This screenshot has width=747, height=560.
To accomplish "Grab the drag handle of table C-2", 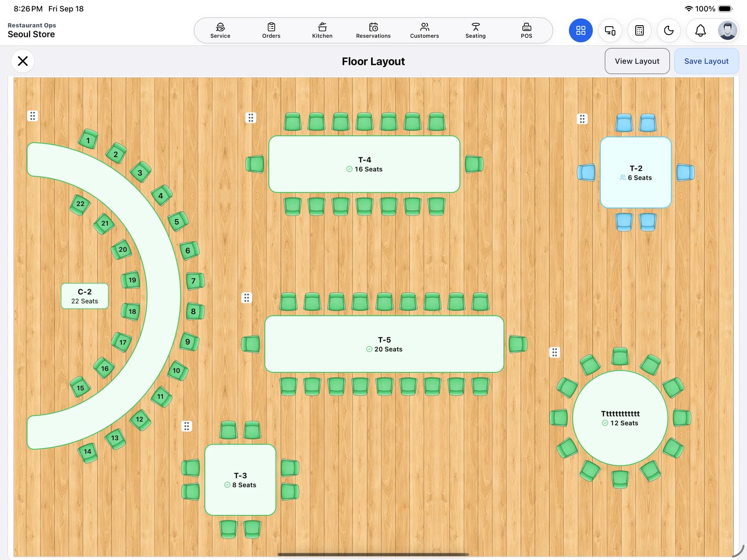I will [x=33, y=116].
